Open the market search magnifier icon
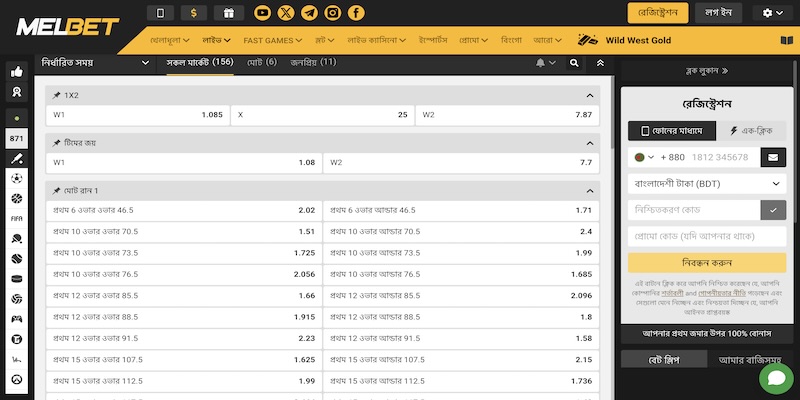This screenshot has height=400, width=800. point(574,62)
